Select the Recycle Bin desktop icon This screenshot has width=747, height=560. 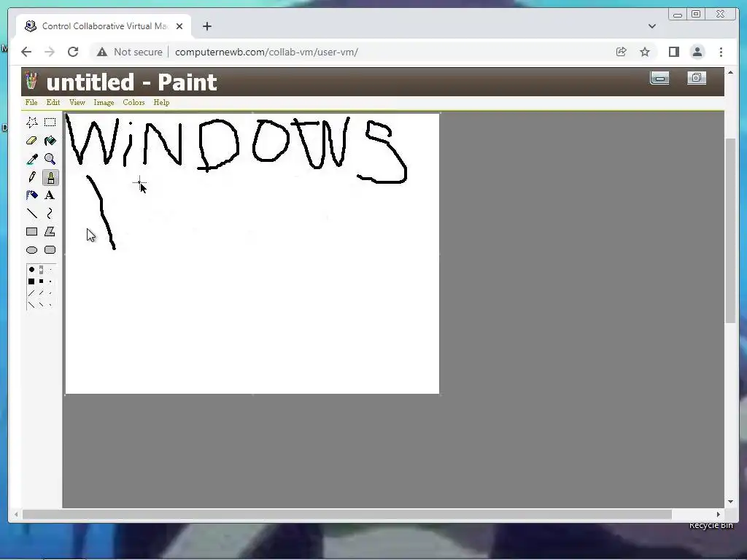coord(711,525)
